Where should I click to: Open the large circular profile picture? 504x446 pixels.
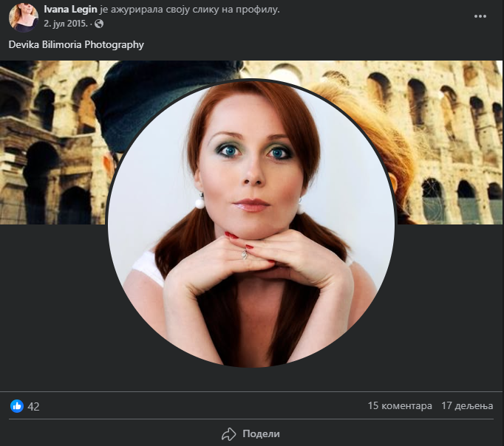pyautogui.click(x=251, y=223)
